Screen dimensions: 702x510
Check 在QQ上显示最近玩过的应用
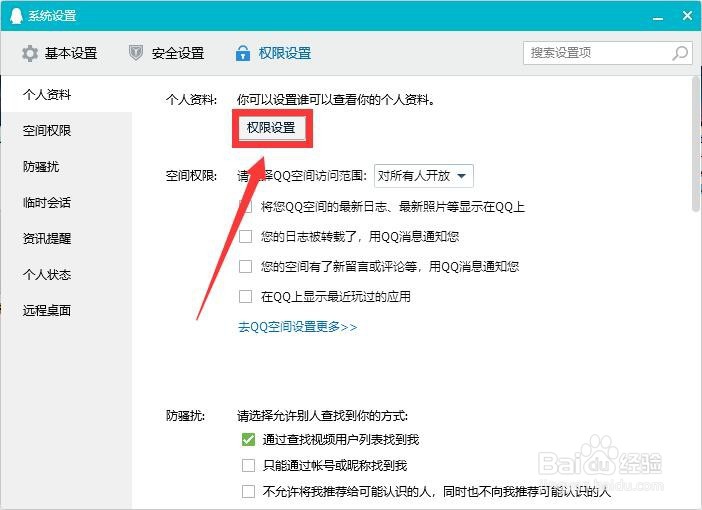pos(245,296)
